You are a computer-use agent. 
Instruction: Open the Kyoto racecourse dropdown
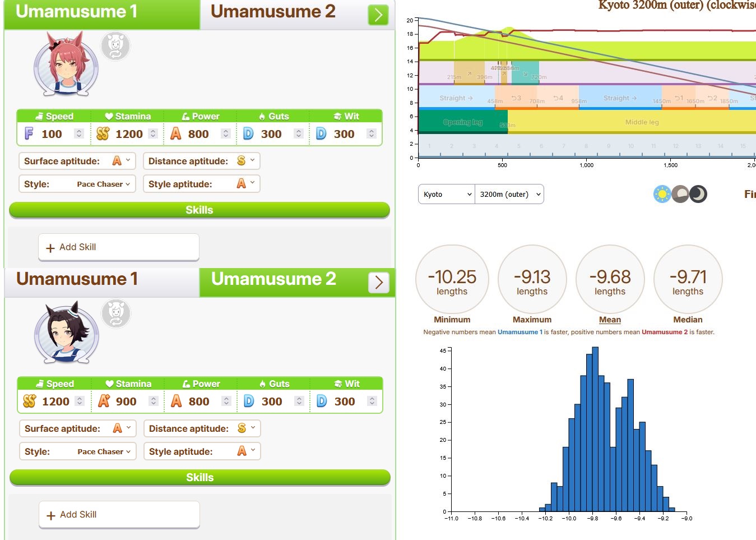coord(447,194)
